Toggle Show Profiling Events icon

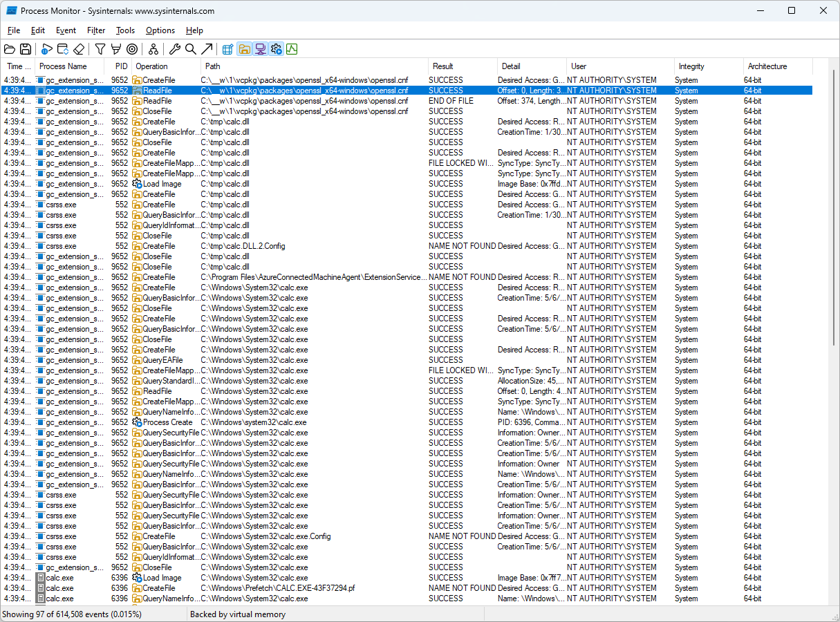pos(292,49)
